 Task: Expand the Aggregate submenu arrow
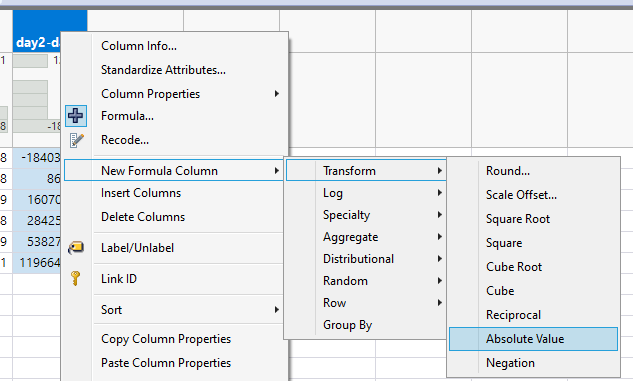click(439, 237)
